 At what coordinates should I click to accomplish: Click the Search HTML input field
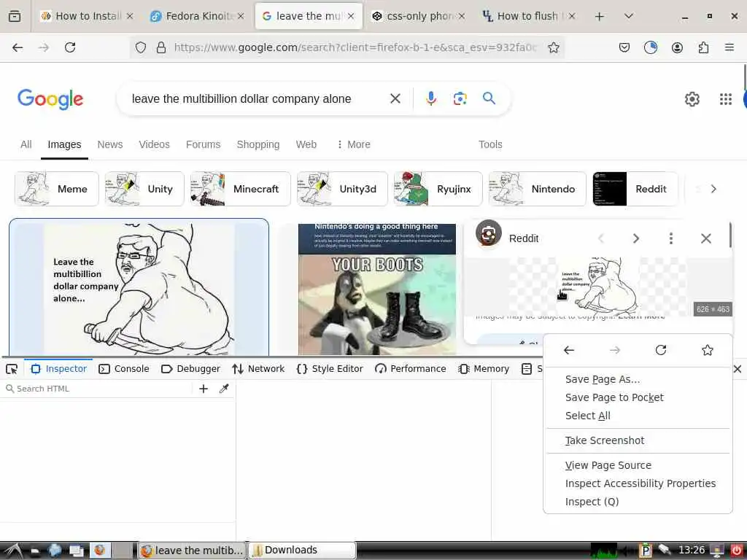point(98,389)
